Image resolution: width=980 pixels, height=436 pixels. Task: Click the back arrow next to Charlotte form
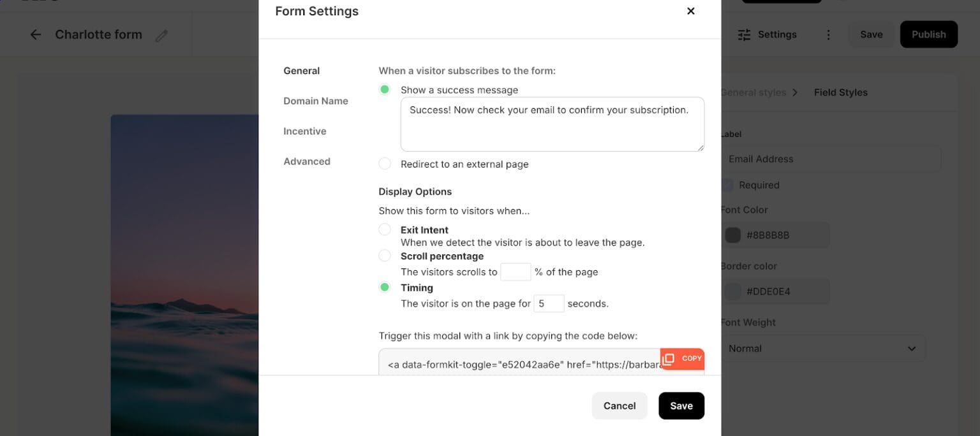[x=36, y=34]
